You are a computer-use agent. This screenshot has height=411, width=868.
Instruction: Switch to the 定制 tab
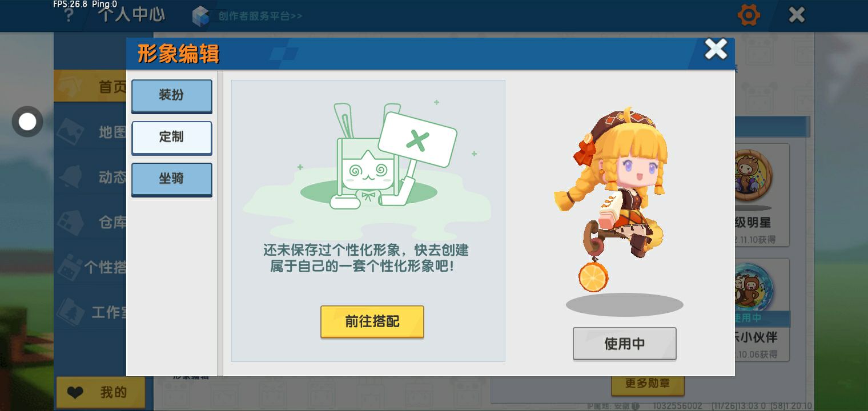[172, 137]
